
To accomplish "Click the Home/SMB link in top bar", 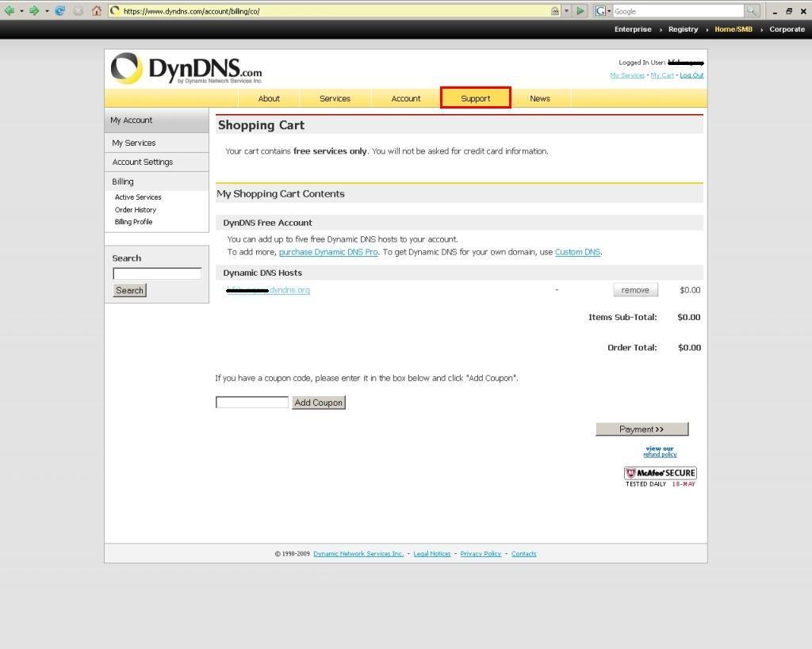I will point(733,29).
